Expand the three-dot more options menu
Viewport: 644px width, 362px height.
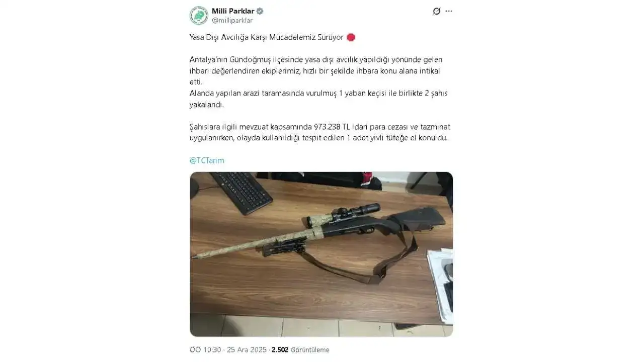tap(449, 11)
